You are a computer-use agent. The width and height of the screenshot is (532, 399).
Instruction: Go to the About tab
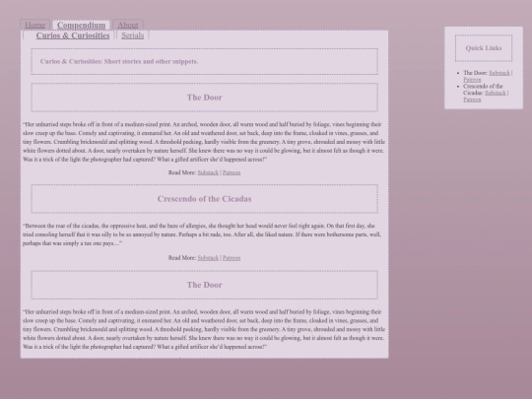click(127, 25)
